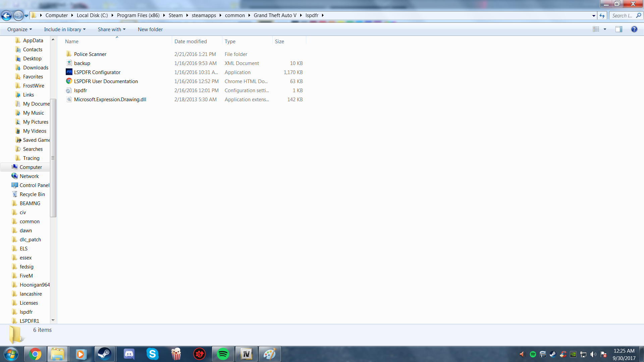The height and width of the screenshot is (362, 644).
Task: Click the refresh button beside address bar
Action: 602,16
